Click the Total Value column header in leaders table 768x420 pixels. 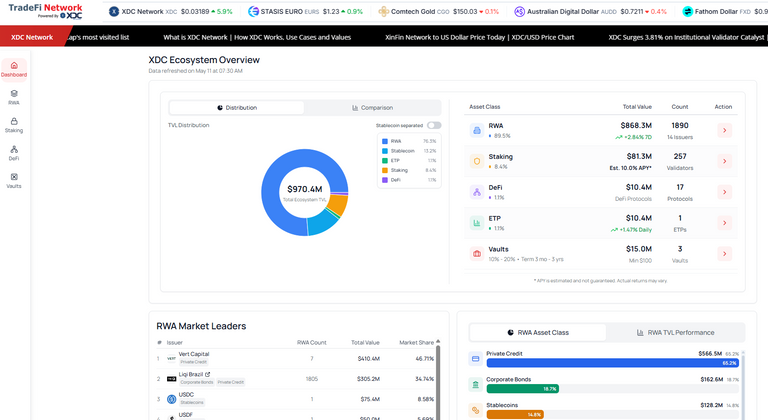pos(365,343)
